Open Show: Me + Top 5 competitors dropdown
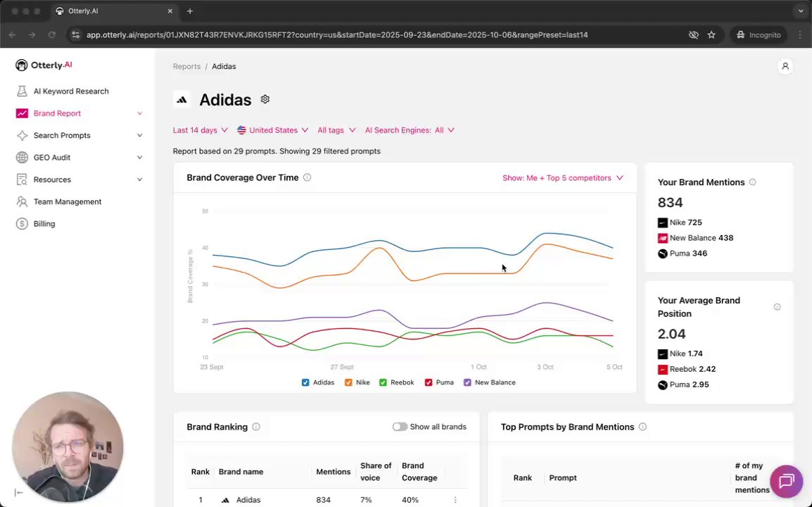 coord(562,178)
